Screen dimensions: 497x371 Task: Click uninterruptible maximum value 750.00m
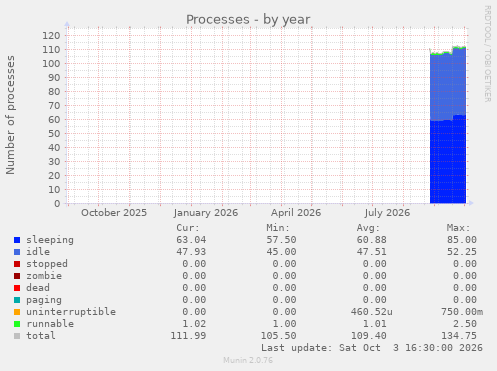point(462,312)
